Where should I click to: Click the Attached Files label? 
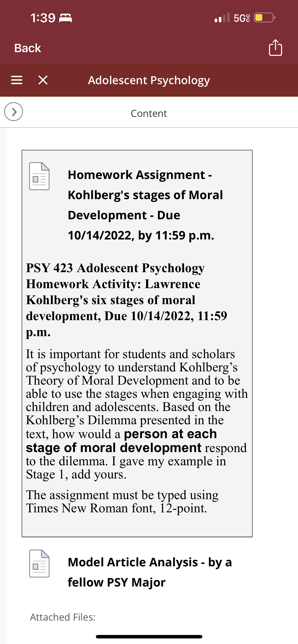click(63, 617)
